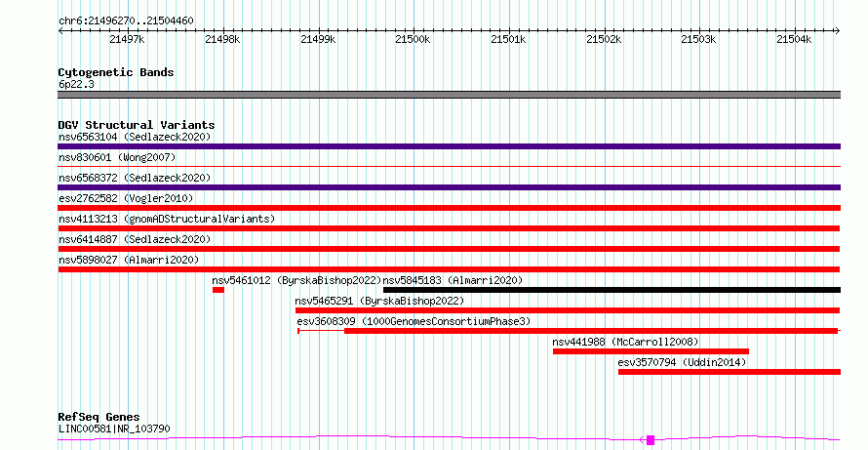The image size is (868, 450).
Task: Click the 21499k ruler tick label
Action: pos(318,39)
